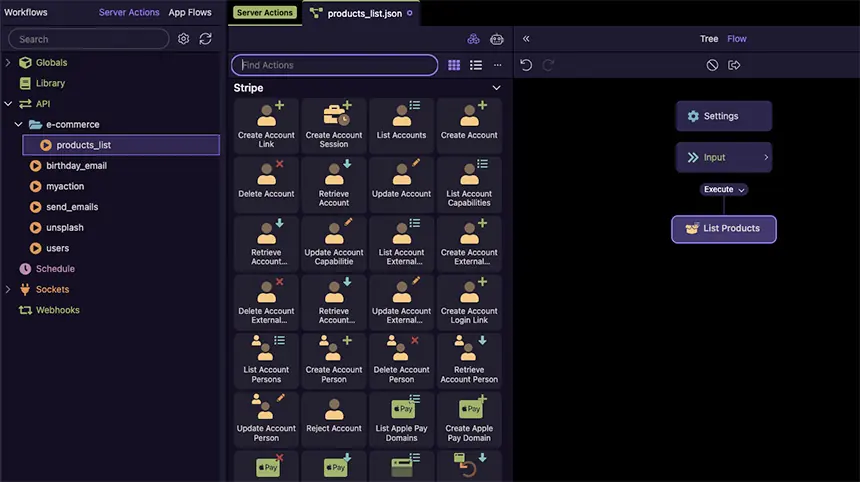
Task: Expand the Input step arrow
Action: (766, 157)
